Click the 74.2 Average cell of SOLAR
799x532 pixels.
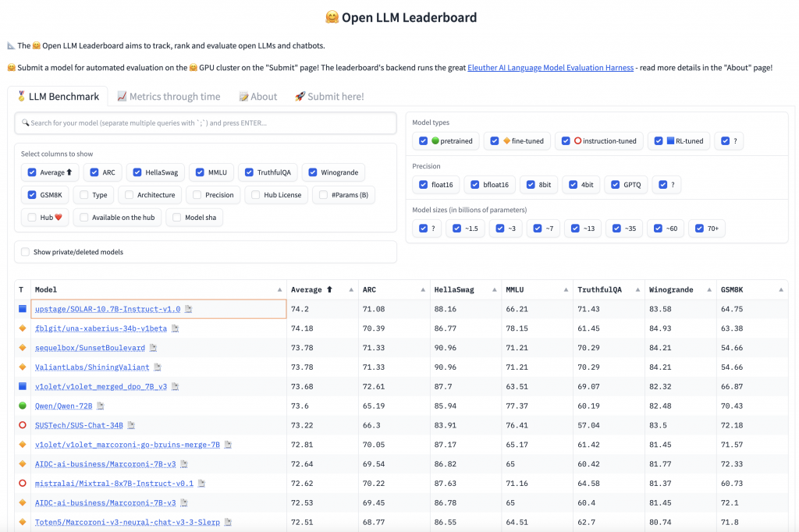(x=322, y=309)
